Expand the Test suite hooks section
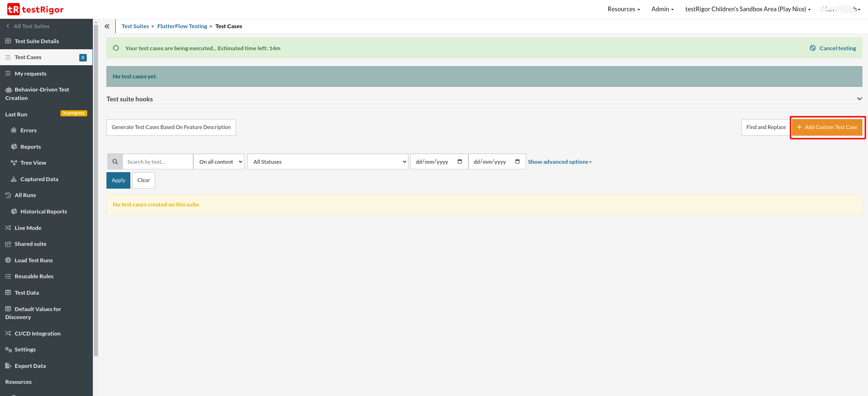Screen dimensions: 868x396 [859, 99]
